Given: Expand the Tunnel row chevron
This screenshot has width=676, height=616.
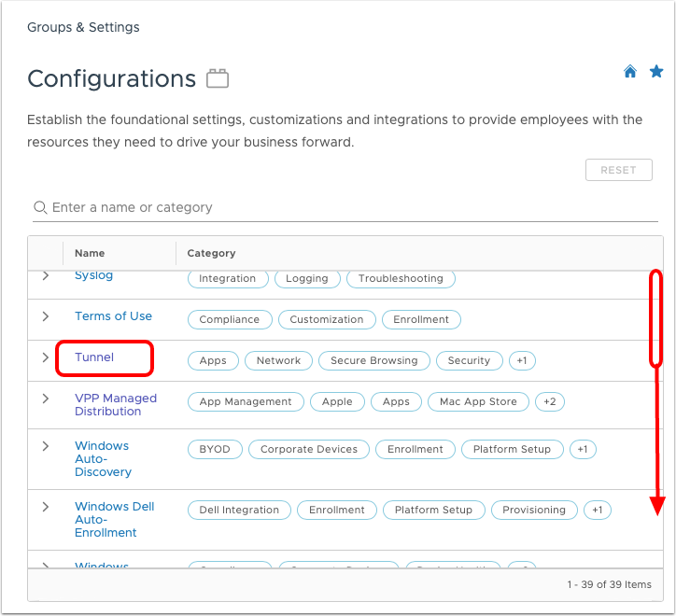Looking at the screenshot, I should [x=45, y=358].
